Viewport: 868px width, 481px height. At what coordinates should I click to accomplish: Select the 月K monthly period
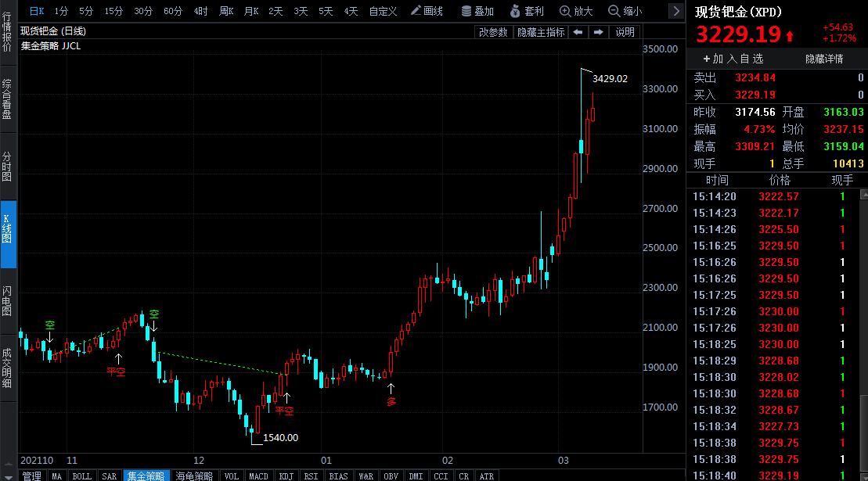[x=250, y=11]
